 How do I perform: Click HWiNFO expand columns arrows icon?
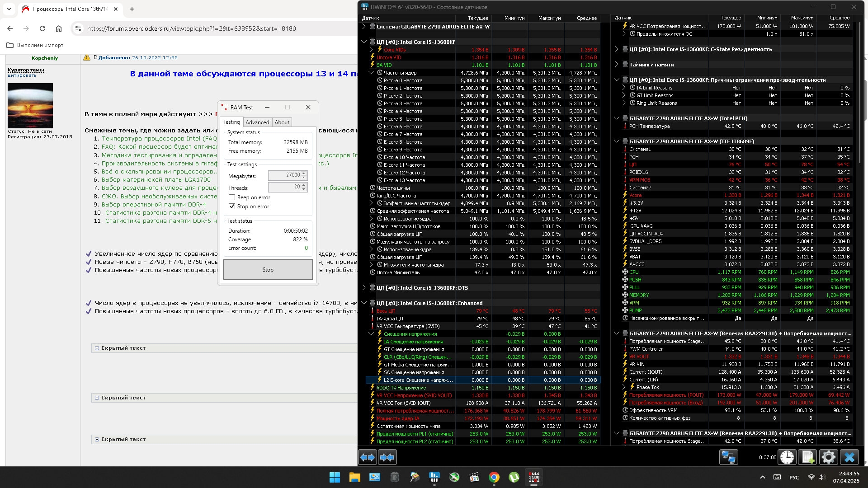tap(368, 457)
